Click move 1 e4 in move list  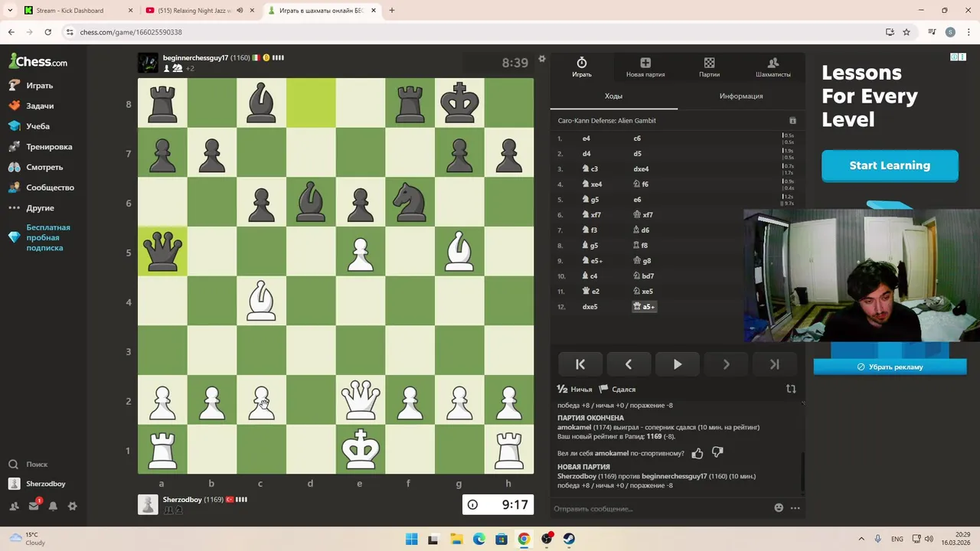(586, 139)
